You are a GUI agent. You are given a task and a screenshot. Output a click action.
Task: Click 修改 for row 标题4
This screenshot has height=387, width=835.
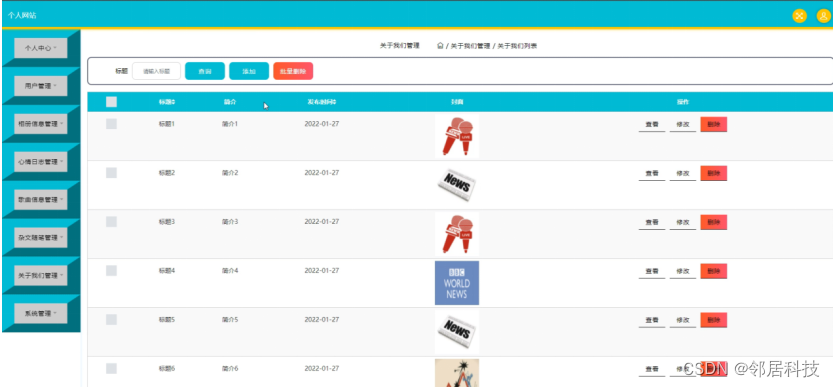[683, 271]
